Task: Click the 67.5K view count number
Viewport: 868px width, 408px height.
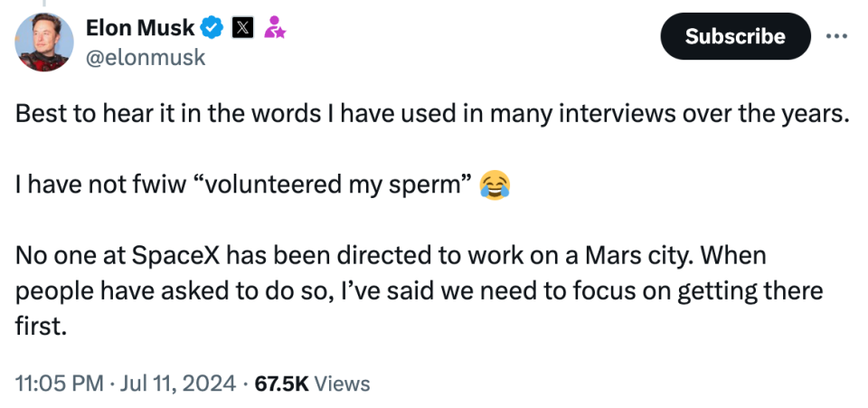Action: [x=282, y=384]
